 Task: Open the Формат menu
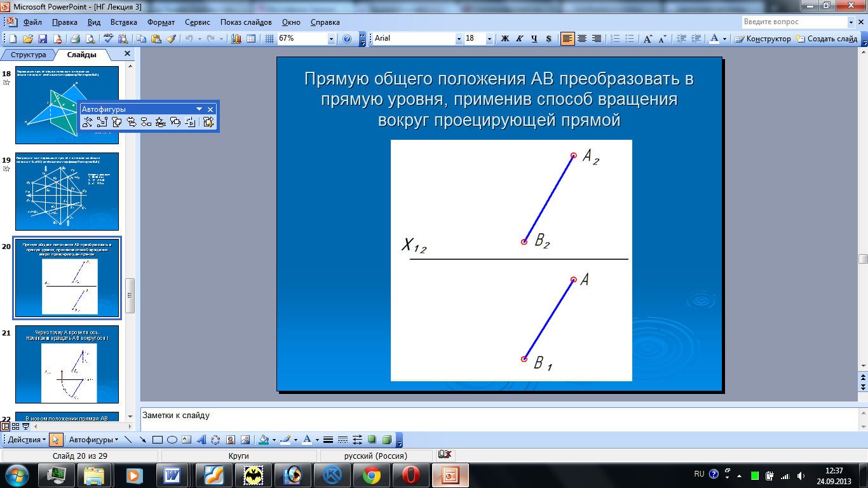[x=161, y=22]
